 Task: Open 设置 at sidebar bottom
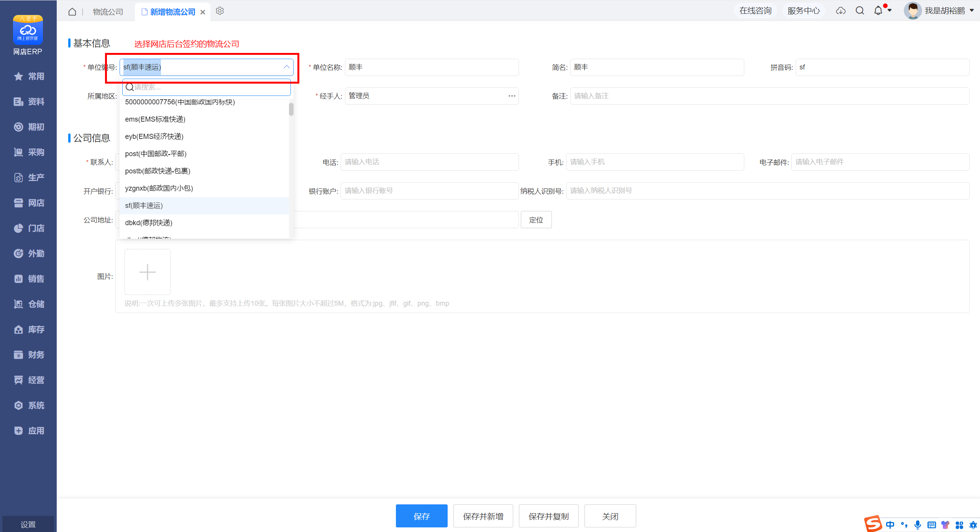(x=28, y=524)
